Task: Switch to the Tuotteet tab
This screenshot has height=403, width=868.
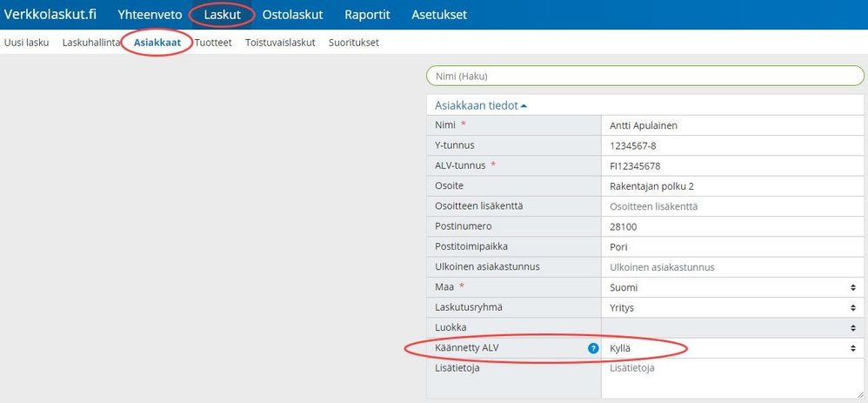Action: click(x=213, y=42)
